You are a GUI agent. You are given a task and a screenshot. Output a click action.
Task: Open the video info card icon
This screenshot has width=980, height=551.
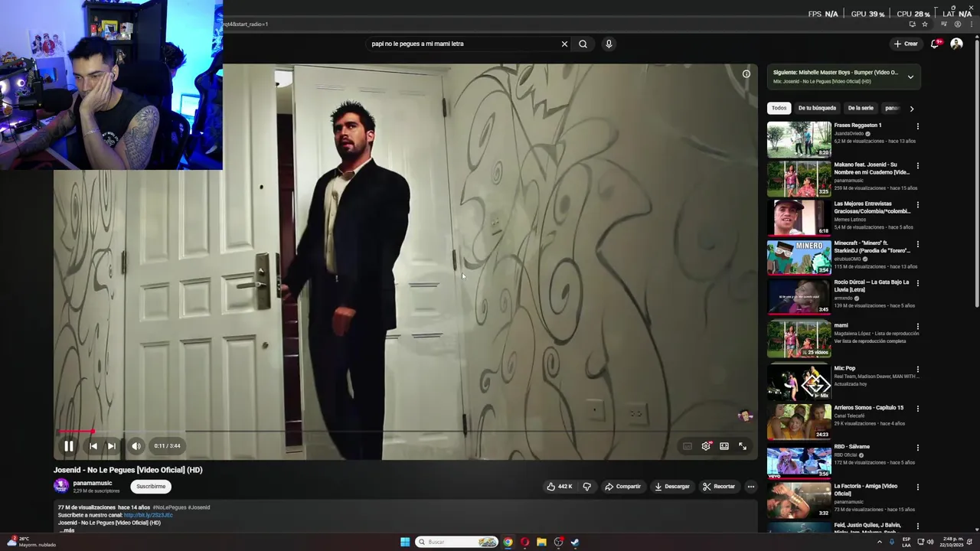tap(746, 74)
